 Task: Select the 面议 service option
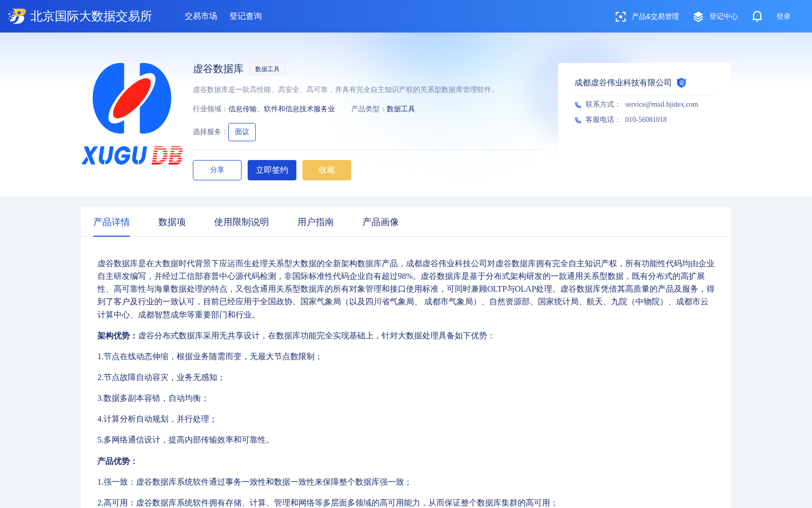(x=242, y=132)
